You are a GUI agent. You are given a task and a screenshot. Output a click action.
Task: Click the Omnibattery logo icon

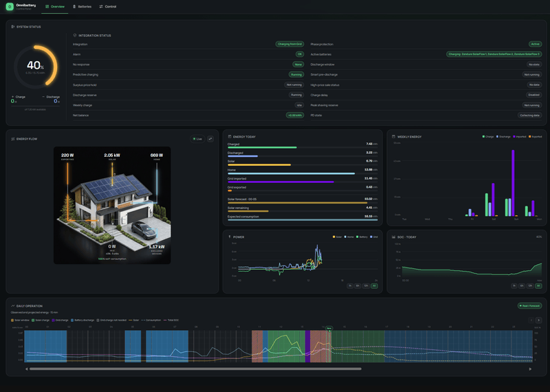click(x=10, y=6)
